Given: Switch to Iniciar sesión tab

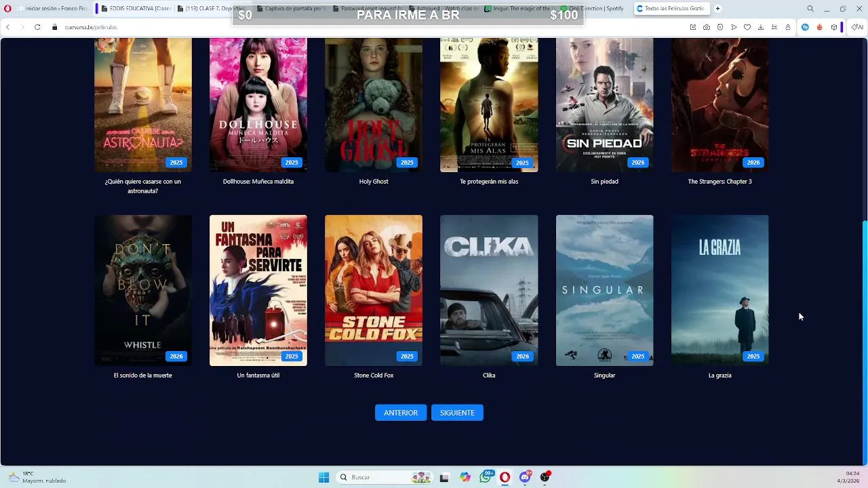Looking at the screenshot, I should (x=52, y=9).
